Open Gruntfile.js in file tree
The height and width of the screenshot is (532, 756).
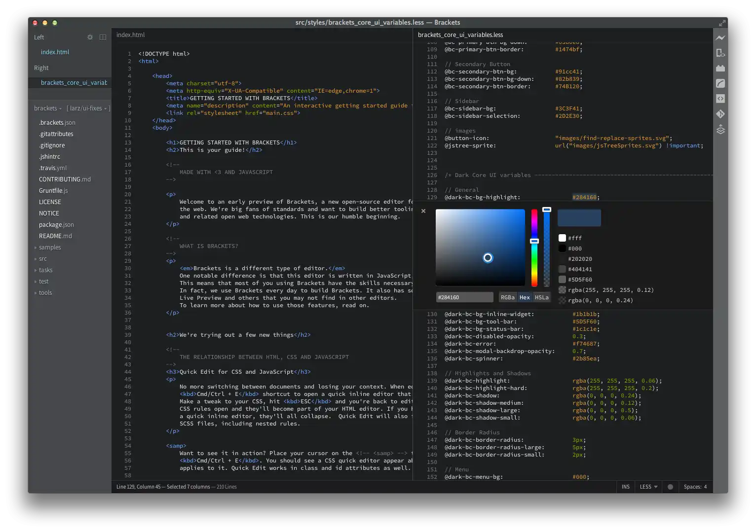(53, 191)
